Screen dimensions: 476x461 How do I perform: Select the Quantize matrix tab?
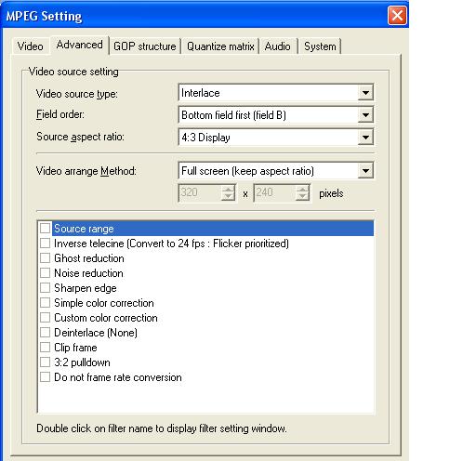point(220,46)
